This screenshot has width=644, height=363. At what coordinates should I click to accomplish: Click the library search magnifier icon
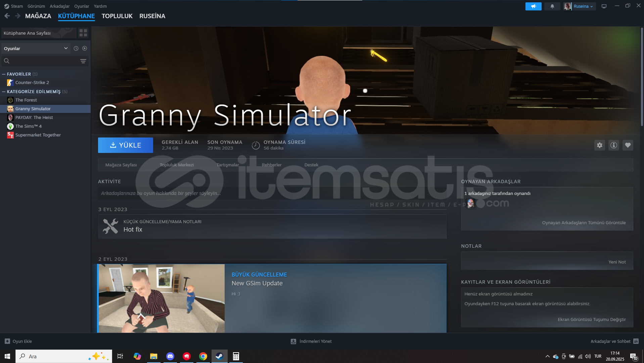point(7,61)
